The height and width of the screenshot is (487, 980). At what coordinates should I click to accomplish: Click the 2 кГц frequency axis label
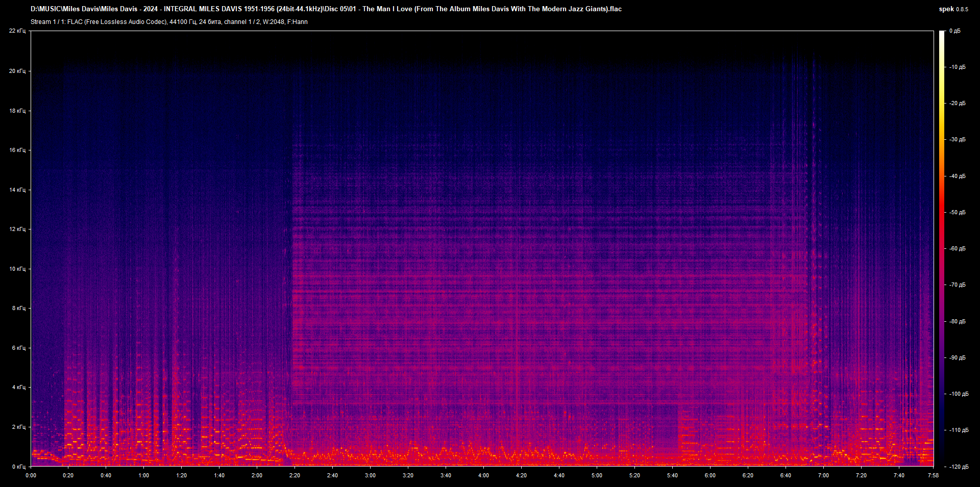click(x=19, y=427)
